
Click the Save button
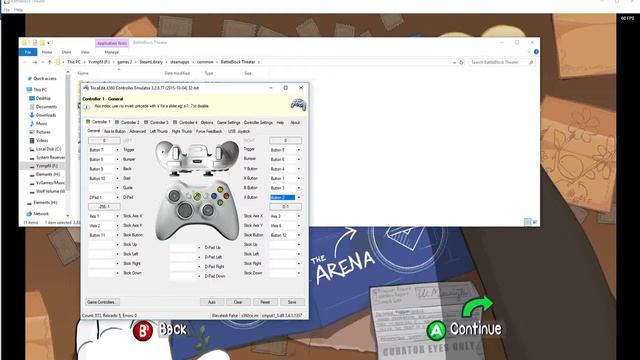[x=292, y=302]
